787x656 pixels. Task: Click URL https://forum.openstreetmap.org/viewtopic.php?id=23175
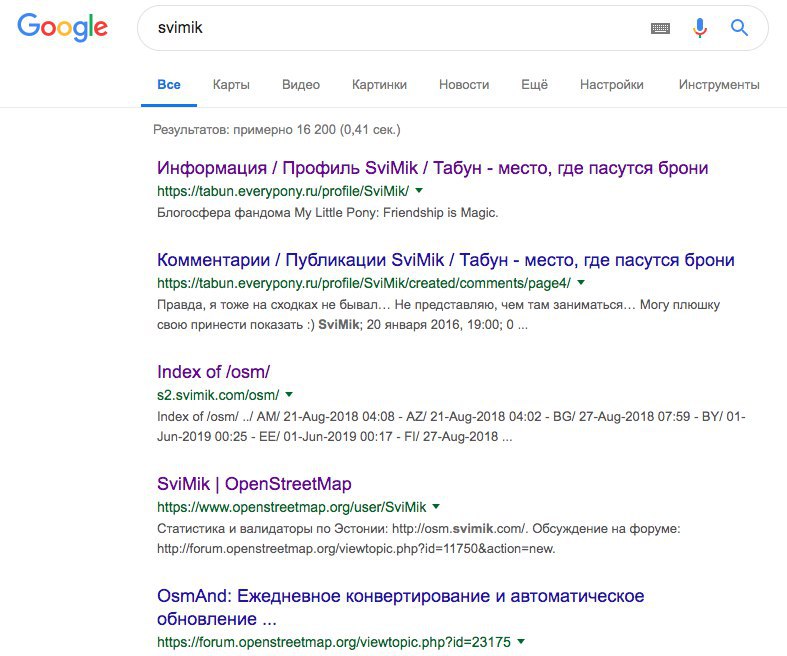click(x=334, y=641)
